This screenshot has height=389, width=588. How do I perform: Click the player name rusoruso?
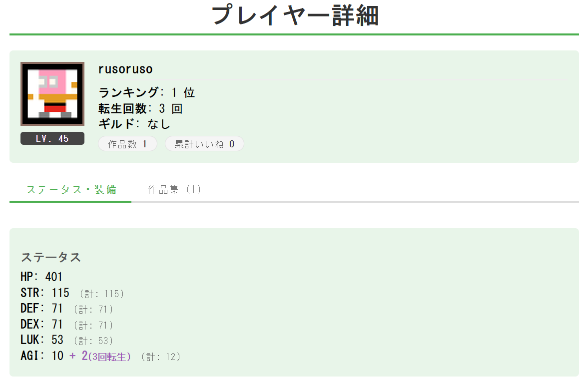[x=125, y=69]
